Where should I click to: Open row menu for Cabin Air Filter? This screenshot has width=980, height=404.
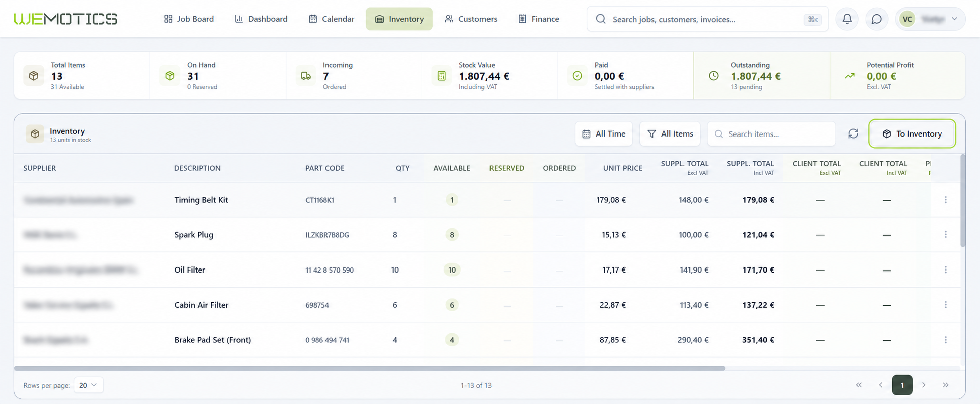946,305
